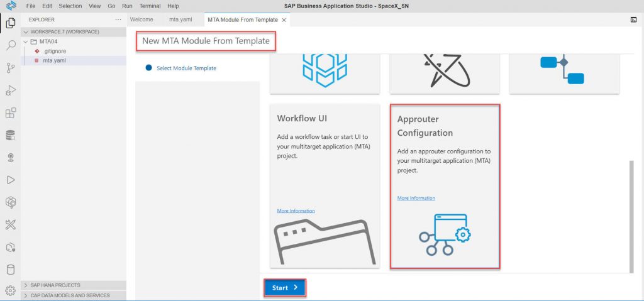The width and height of the screenshot is (644, 301).
Task: Expand the SAP HANA PROJECTS section
Action: click(x=74, y=285)
